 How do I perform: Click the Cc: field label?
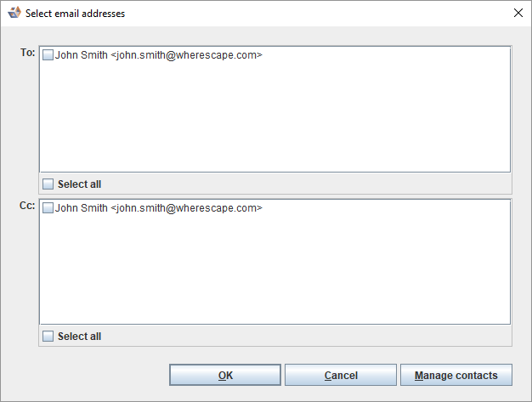(x=27, y=206)
